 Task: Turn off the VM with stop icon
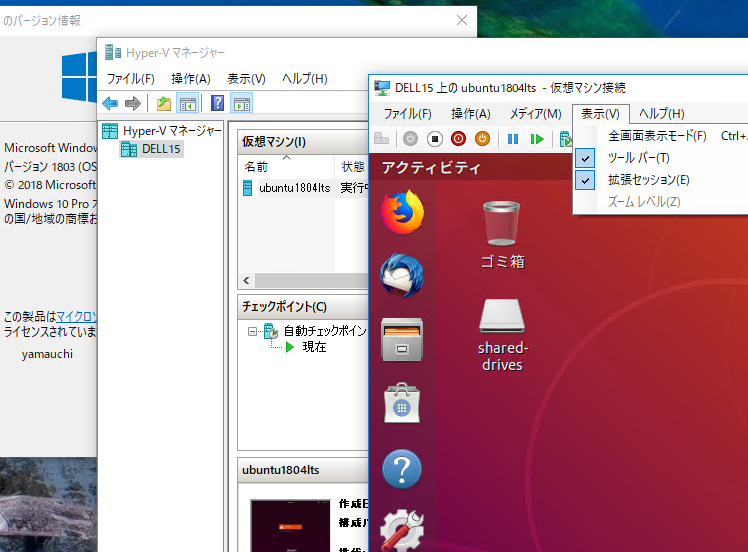point(435,139)
